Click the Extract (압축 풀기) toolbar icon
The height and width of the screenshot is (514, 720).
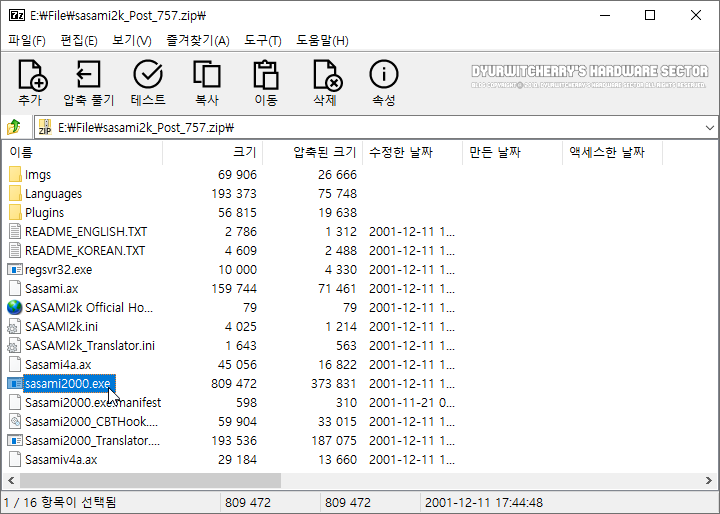[x=88, y=74]
